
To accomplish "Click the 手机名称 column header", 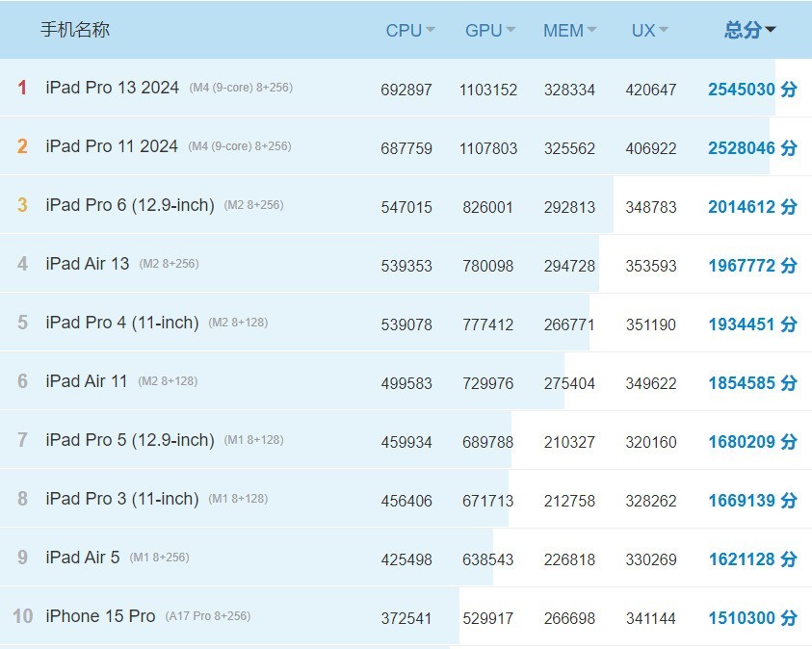I will tap(75, 30).
